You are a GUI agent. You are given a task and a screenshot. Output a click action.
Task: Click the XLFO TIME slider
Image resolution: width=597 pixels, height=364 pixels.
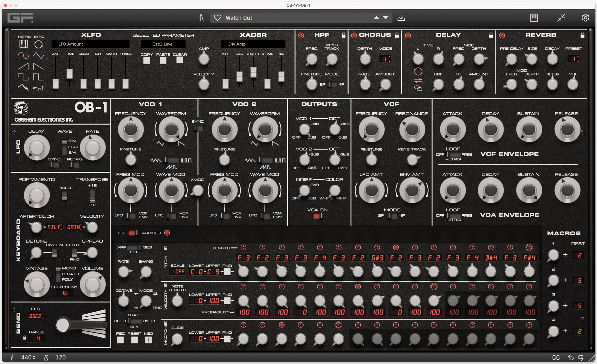[70, 73]
